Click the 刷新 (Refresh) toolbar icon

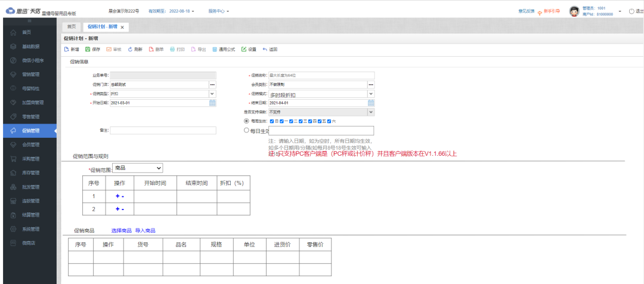pyautogui.click(x=131, y=50)
